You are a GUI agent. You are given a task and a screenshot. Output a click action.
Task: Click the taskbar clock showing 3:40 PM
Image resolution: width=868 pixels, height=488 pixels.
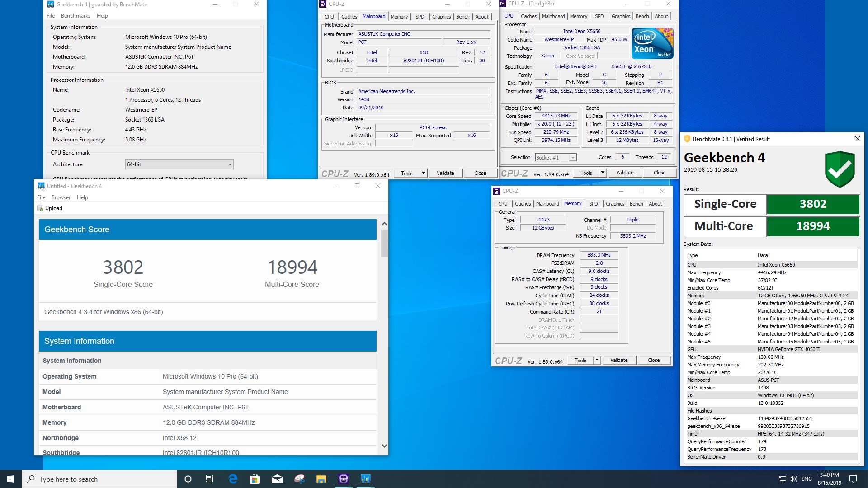pyautogui.click(x=829, y=479)
